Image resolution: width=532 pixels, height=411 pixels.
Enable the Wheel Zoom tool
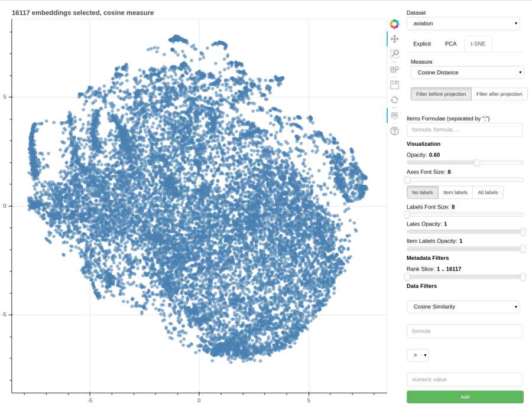394,70
